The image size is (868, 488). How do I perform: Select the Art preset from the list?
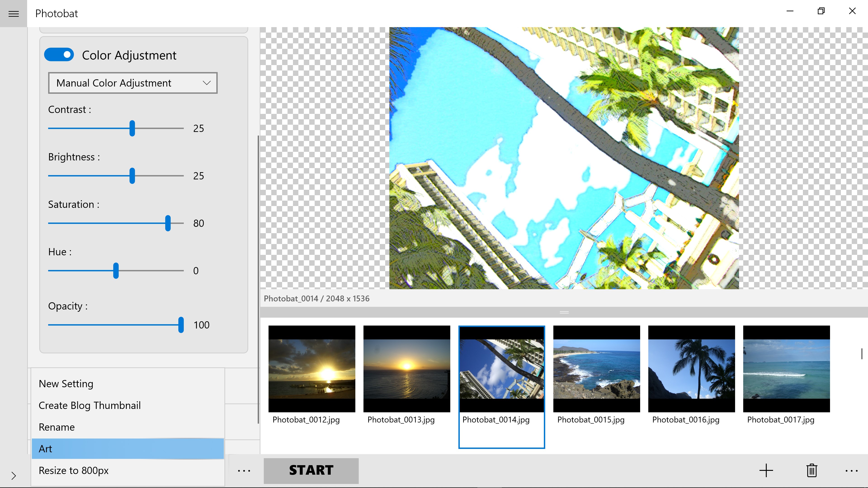128,449
